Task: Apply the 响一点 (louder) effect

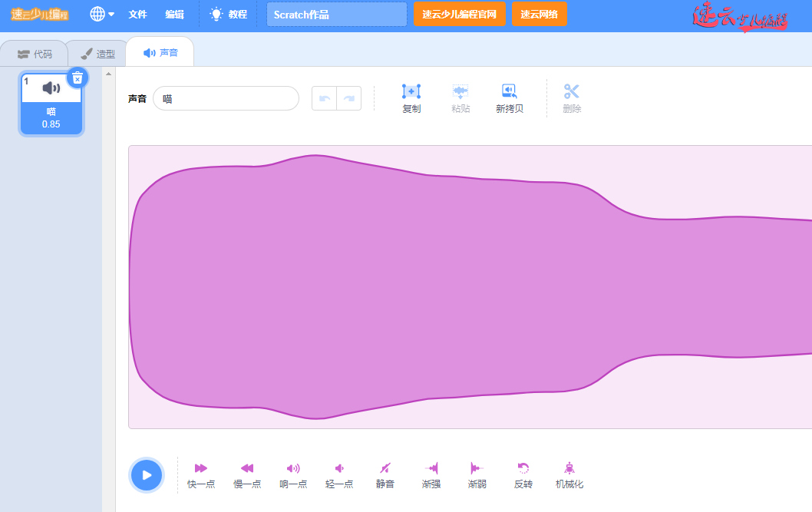Action: click(x=293, y=468)
